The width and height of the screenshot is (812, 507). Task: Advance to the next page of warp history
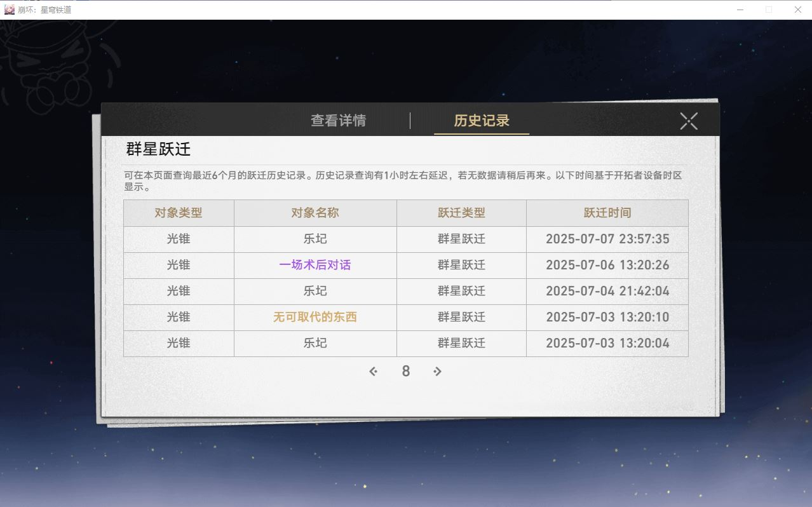click(438, 371)
